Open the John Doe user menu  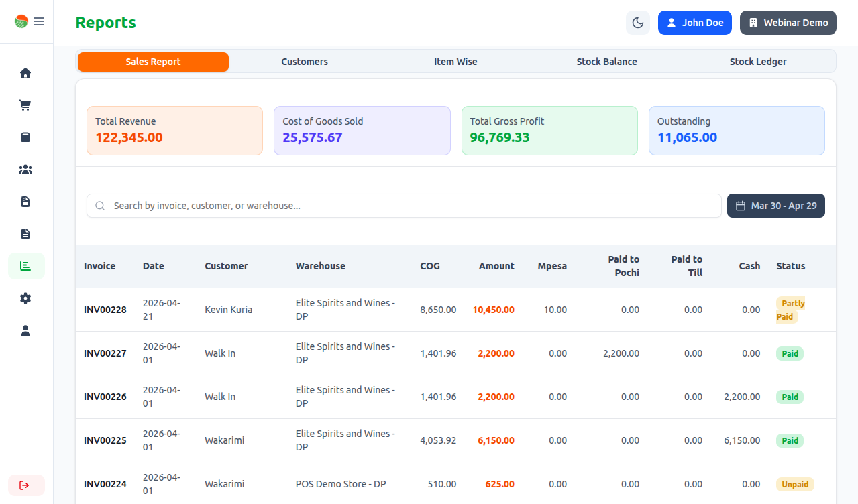tap(694, 23)
